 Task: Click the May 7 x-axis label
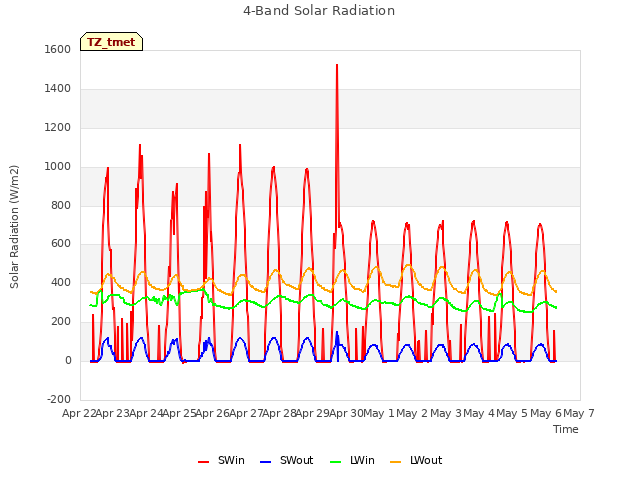click(579, 413)
